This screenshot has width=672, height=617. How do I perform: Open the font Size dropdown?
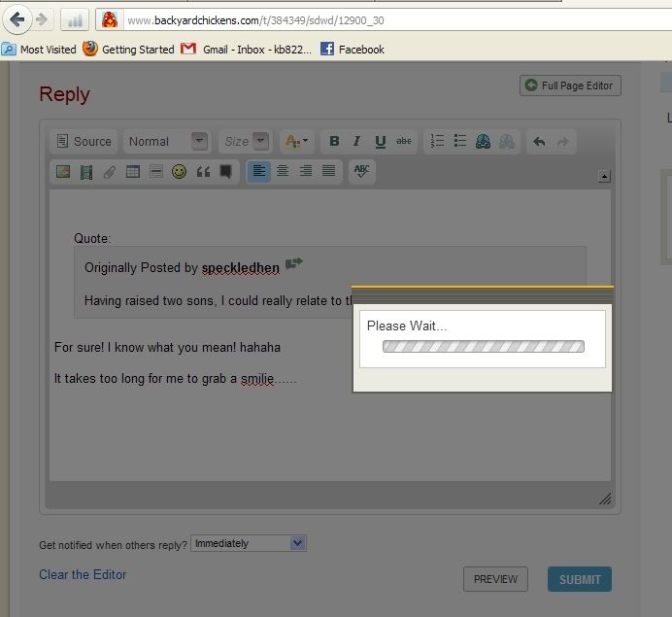[x=244, y=142]
